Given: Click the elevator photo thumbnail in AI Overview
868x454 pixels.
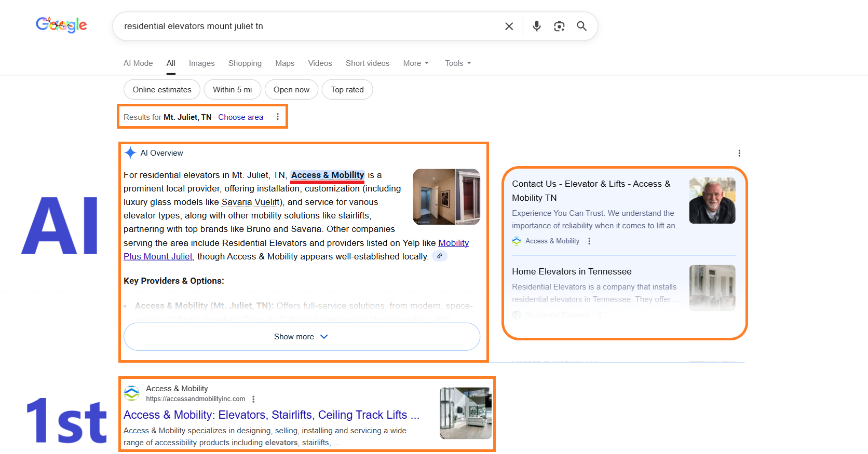Looking at the screenshot, I should [x=446, y=197].
